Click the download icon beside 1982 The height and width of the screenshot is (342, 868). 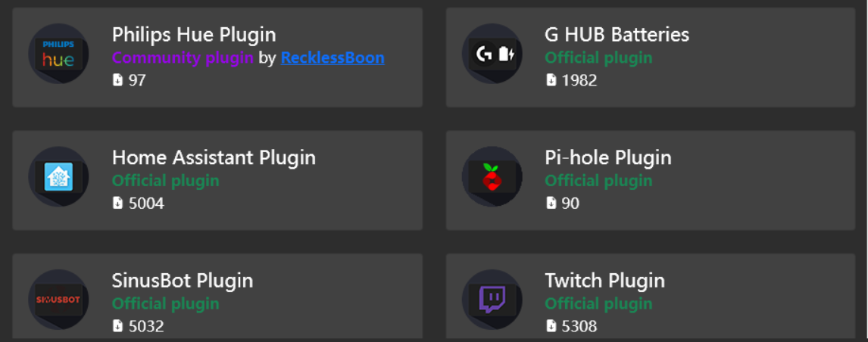click(551, 80)
